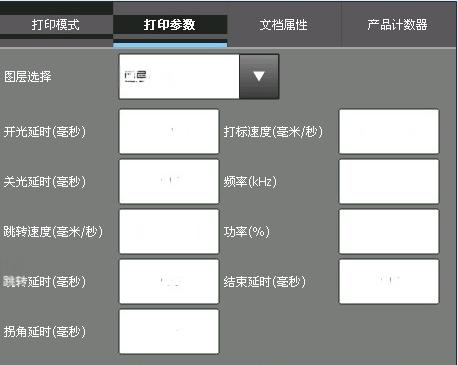This screenshot has width=458, height=365.
Task: Click into the 跳转延时(毫秒) field
Action: 169,282
